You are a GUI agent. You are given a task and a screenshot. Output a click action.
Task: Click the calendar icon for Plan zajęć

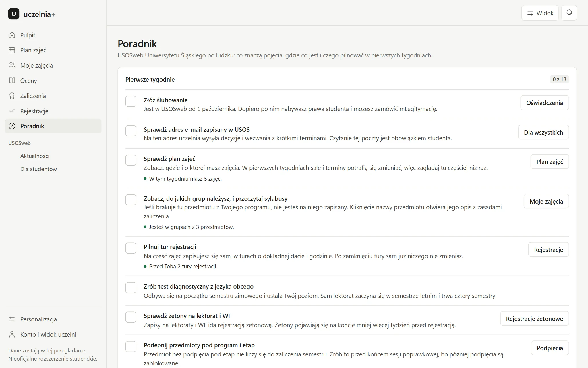click(12, 50)
